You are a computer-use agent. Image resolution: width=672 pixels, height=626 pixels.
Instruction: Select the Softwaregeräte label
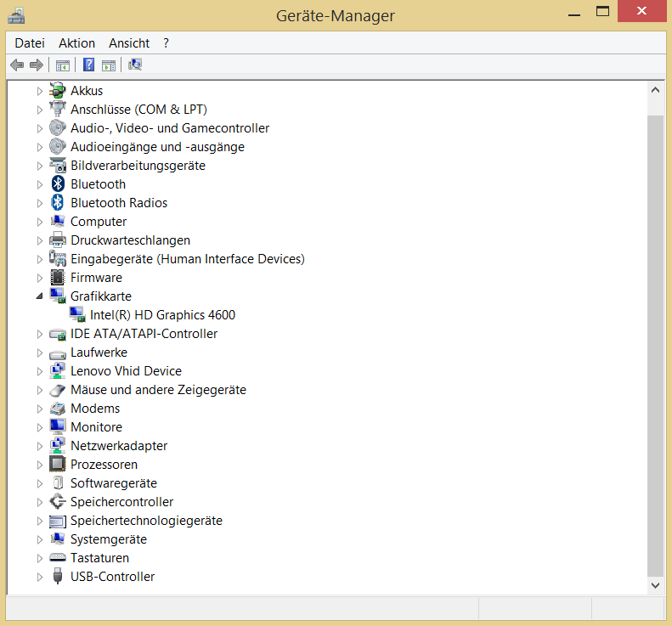pos(114,483)
